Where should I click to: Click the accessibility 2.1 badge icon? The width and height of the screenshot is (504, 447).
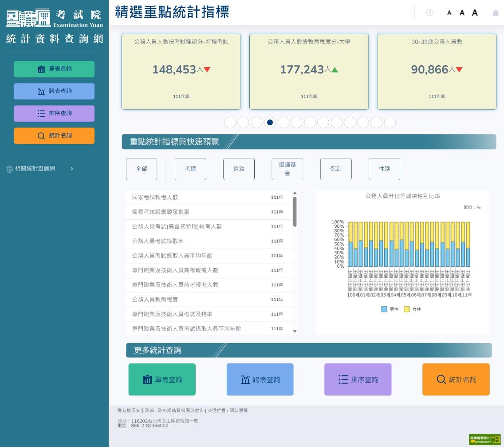coord(484,439)
